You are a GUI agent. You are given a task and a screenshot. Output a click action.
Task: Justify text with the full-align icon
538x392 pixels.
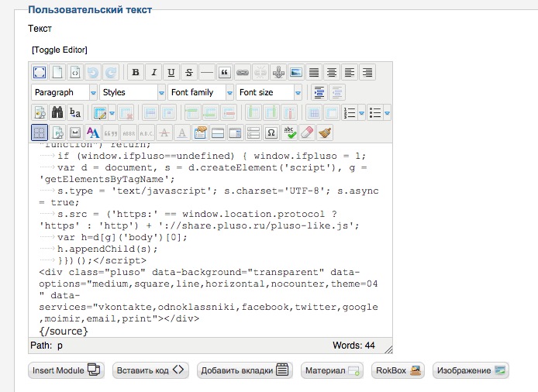[314, 72]
